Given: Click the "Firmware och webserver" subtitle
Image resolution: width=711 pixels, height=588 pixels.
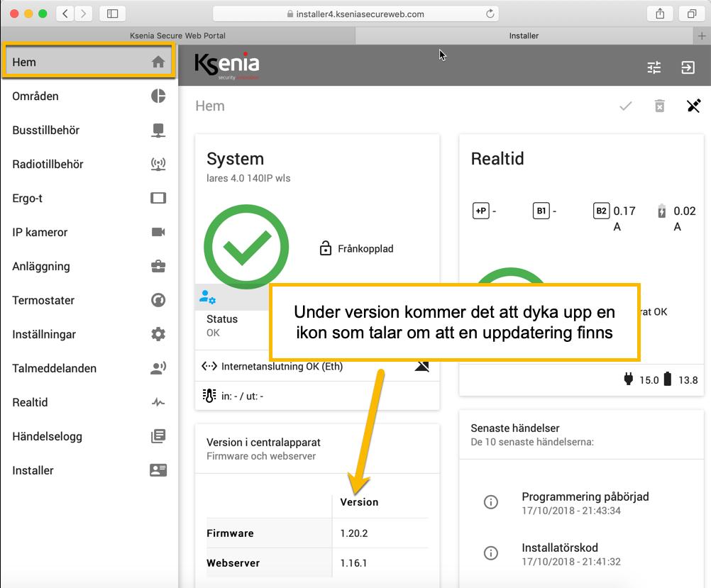Looking at the screenshot, I should (x=260, y=456).
